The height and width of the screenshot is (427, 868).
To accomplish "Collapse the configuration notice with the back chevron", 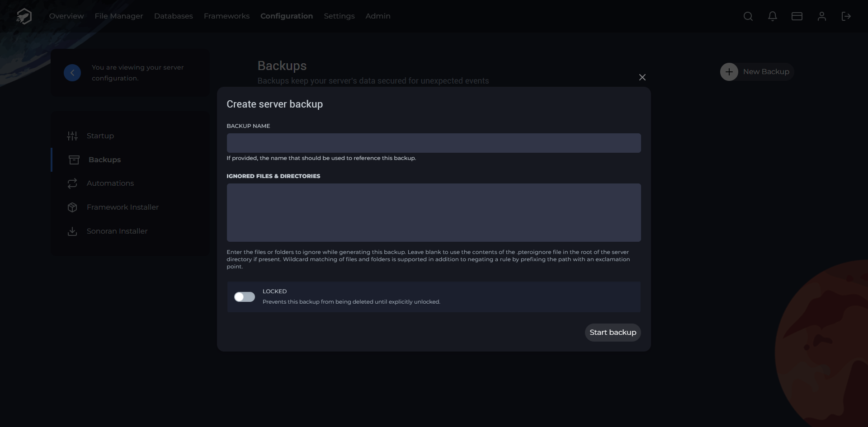I will [x=72, y=72].
